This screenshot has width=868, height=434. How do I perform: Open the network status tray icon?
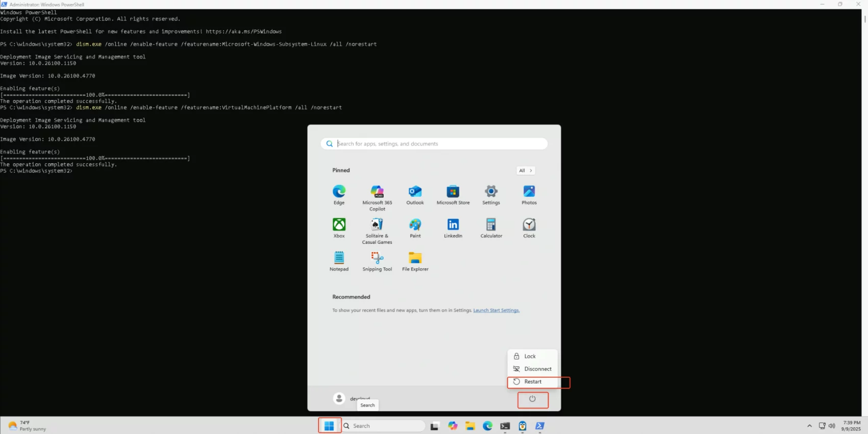822,426
